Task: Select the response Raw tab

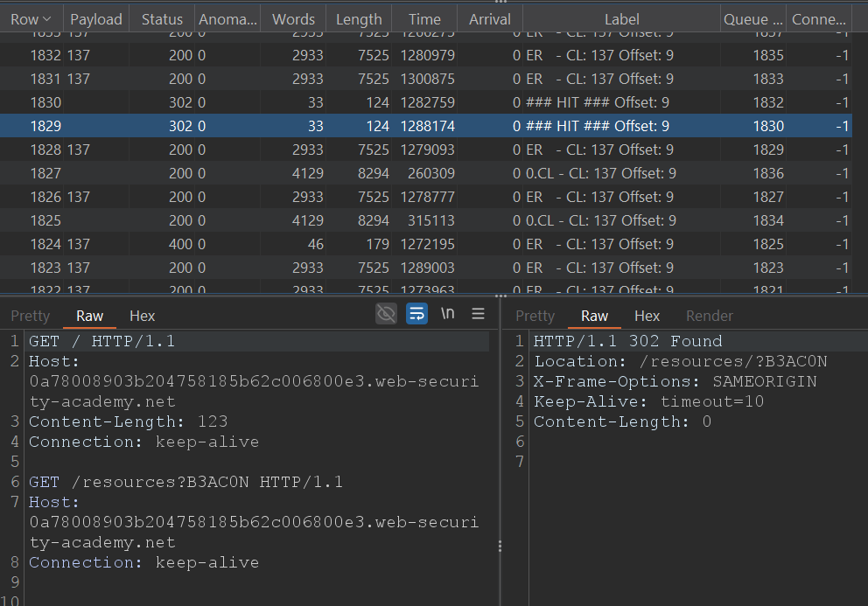Action: pos(594,316)
